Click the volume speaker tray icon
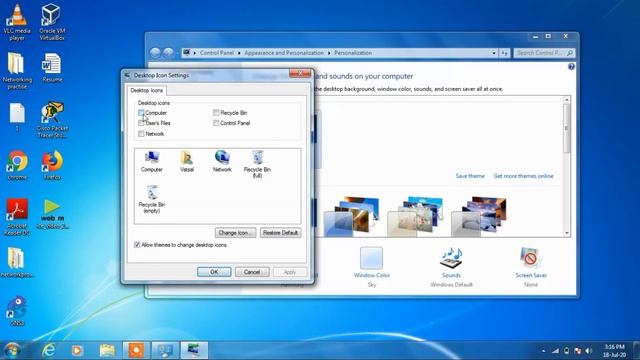 coord(588,351)
